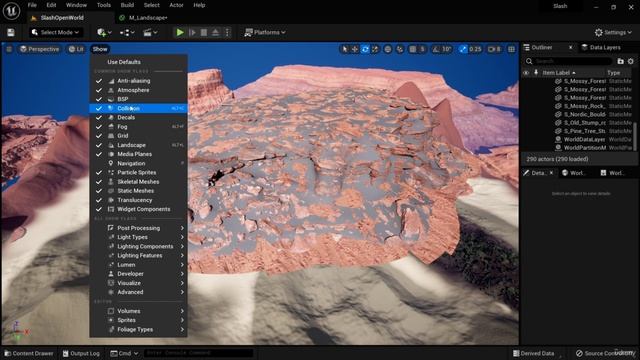Toggle rotation snap angle icon
Image resolution: width=640 pixels, height=360 pixels.
click(436, 49)
